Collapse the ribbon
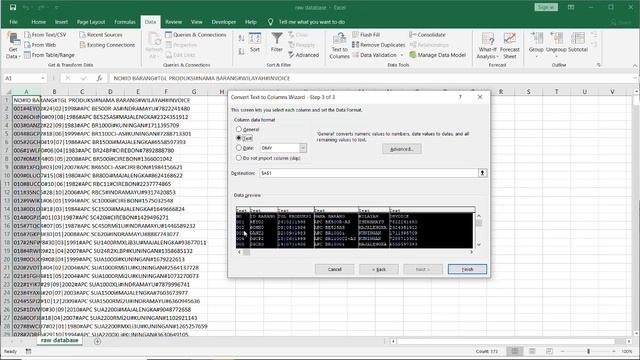 click(635, 65)
